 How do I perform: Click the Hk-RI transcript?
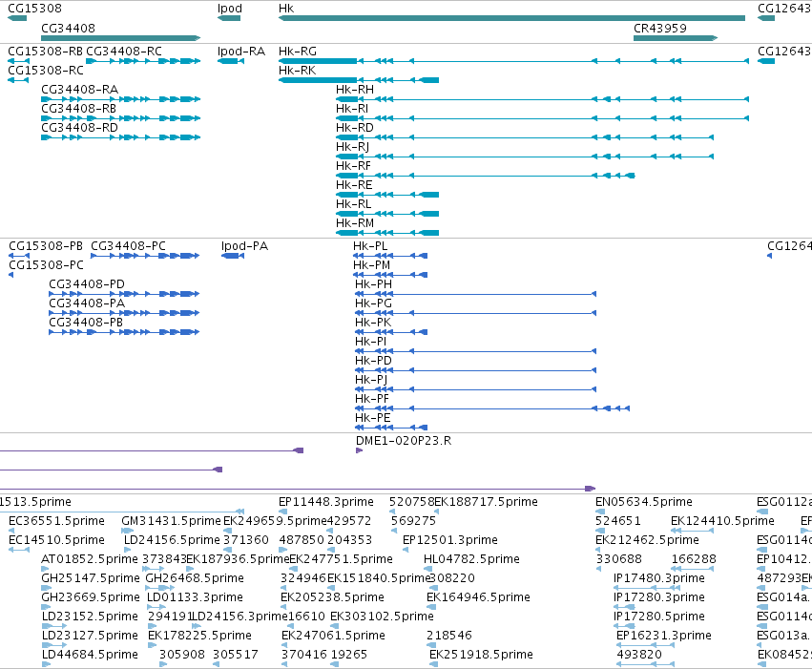pyautogui.click(x=542, y=118)
